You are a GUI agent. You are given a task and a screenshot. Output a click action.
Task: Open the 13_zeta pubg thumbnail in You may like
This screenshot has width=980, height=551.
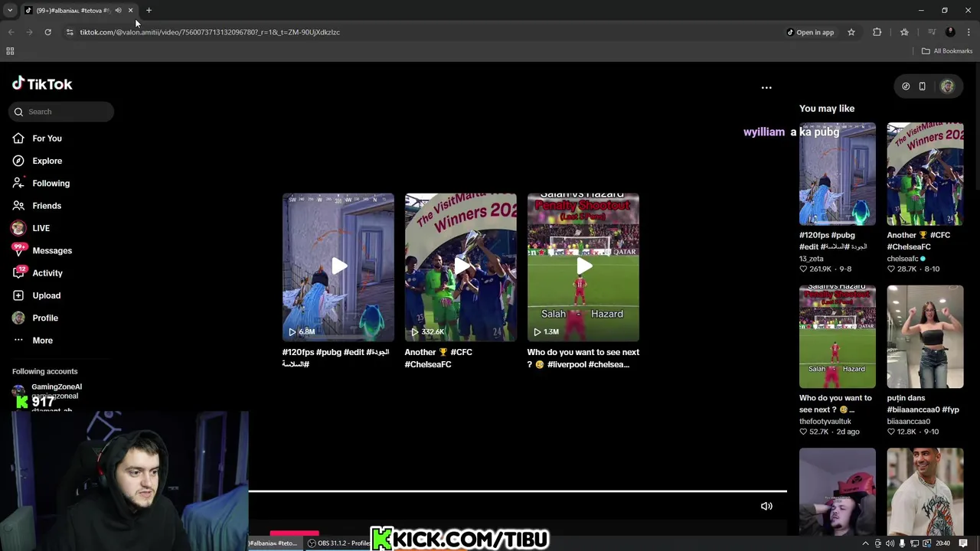[838, 174]
